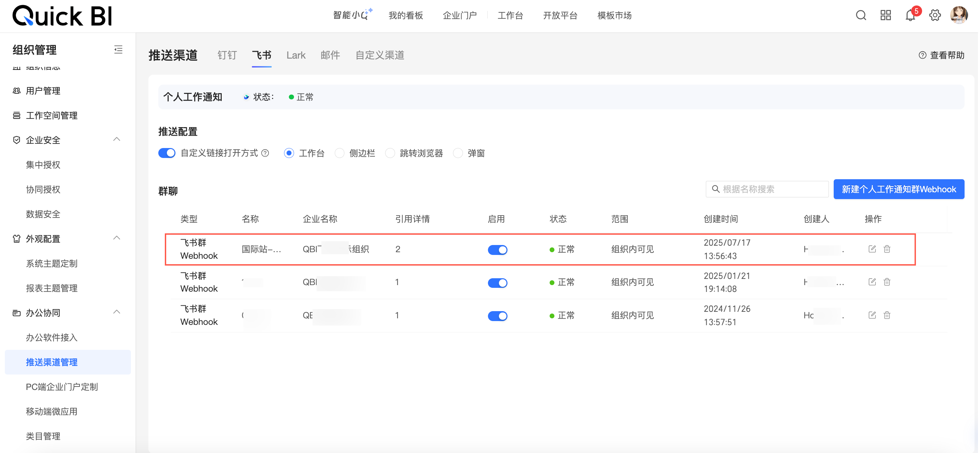
Task: Click the 用户管理 sidebar icon
Action: pos(16,90)
